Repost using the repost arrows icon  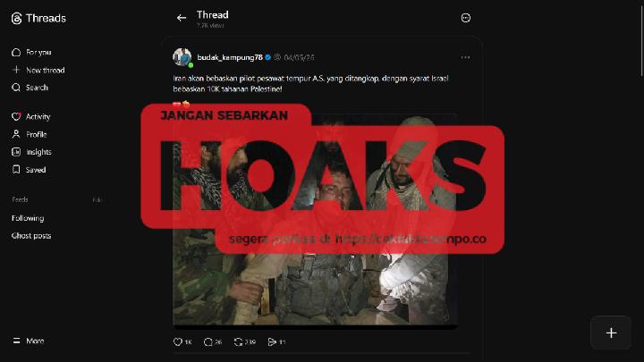(238, 341)
